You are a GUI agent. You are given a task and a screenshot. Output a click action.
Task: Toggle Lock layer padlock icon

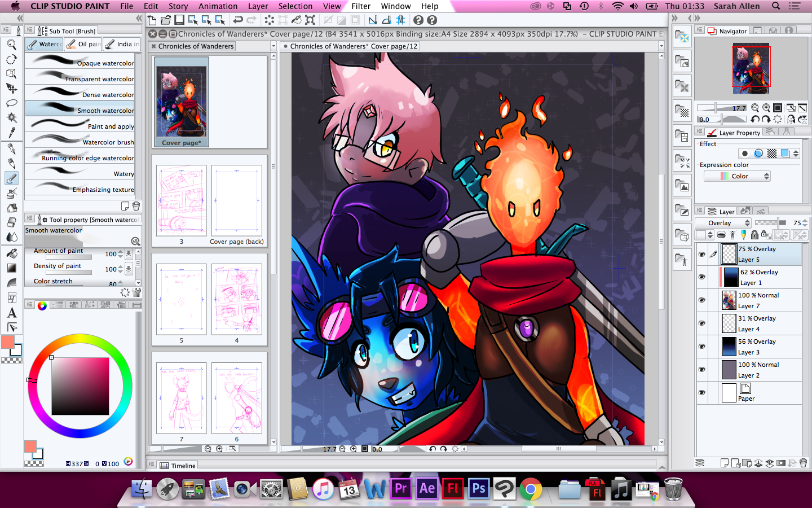tap(754, 234)
